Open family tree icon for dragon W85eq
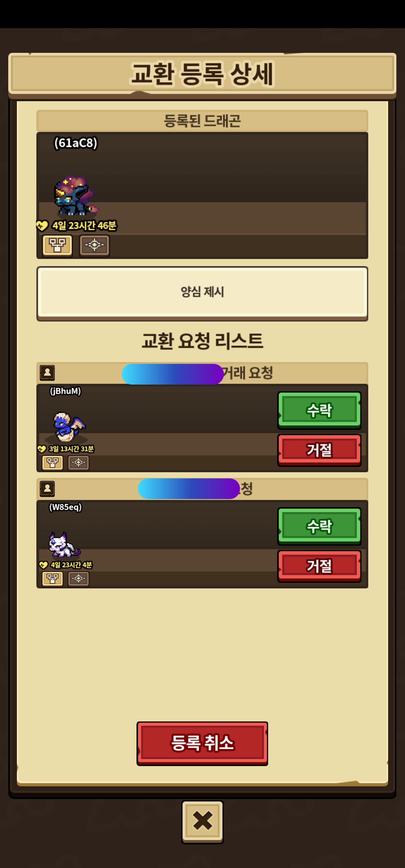Image resolution: width=405 pixels, height=868 pixels. pos(52,579)
